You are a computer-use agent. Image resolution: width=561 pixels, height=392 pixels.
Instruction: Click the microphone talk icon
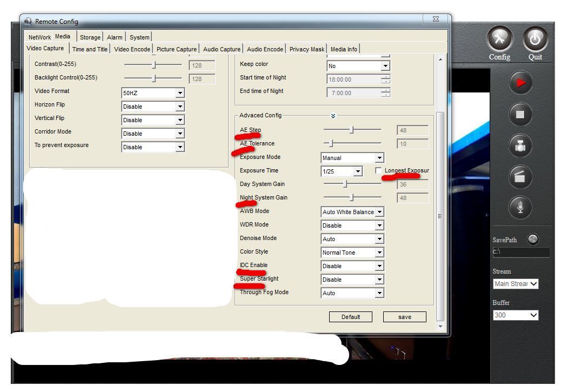click(x=520, y=208)
